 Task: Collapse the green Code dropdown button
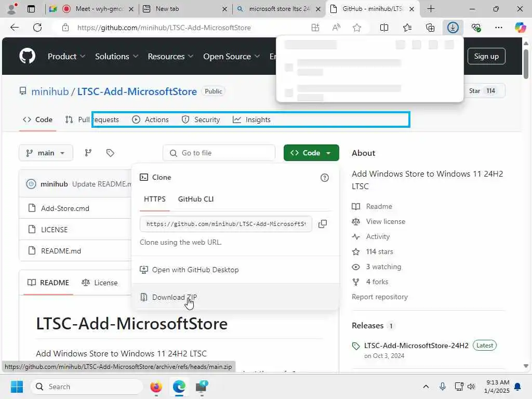[311, 153]
